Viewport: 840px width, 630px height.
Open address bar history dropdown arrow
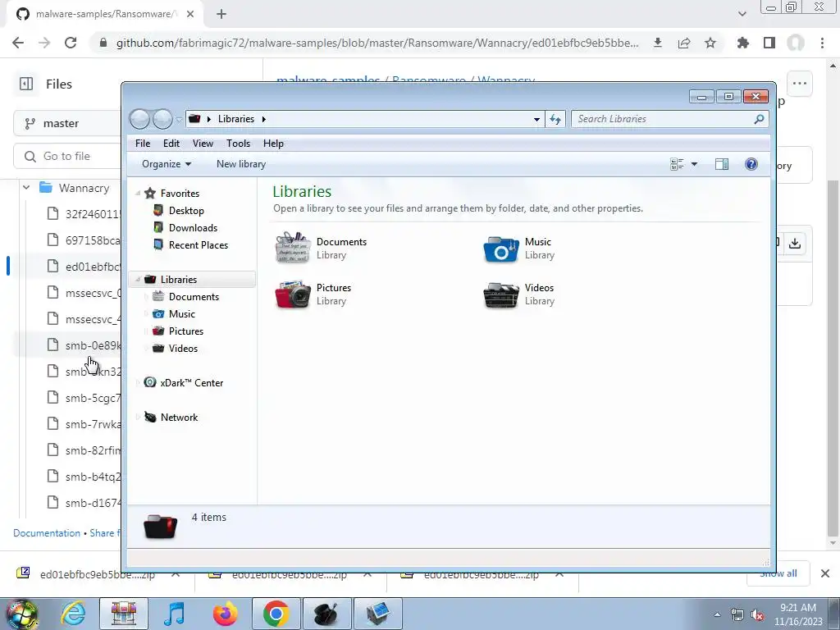click(x=536, y=120)
